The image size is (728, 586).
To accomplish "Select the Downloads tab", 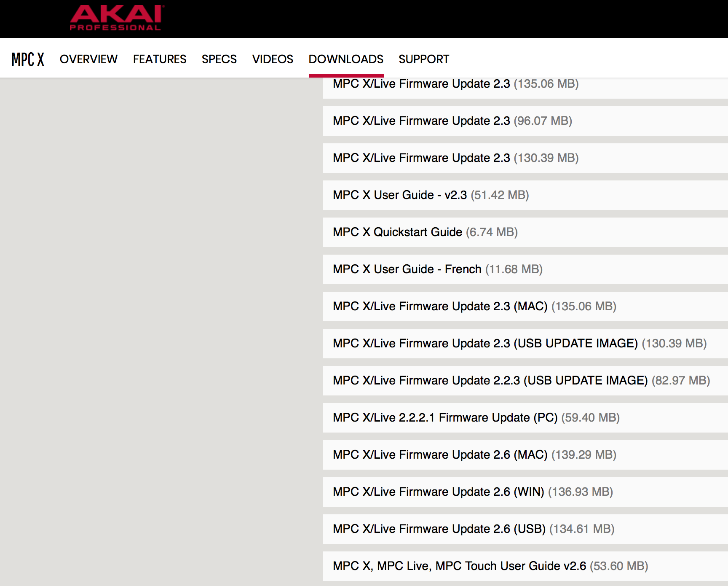I will (346, 59).
